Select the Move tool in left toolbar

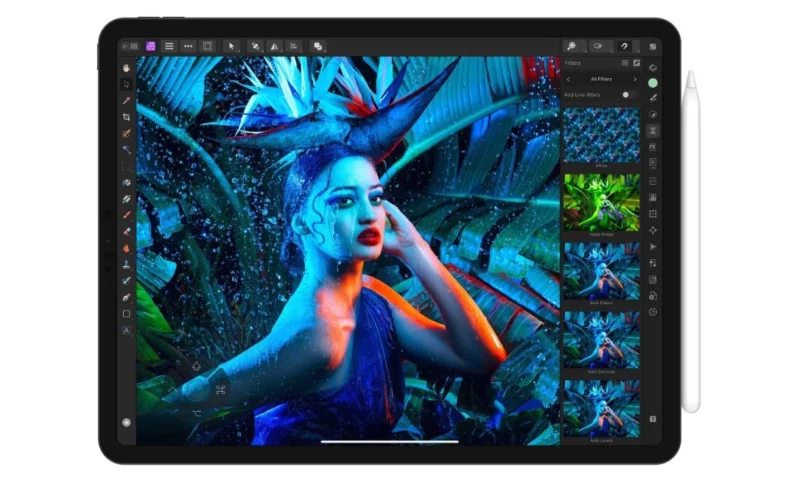pos(127,84)
